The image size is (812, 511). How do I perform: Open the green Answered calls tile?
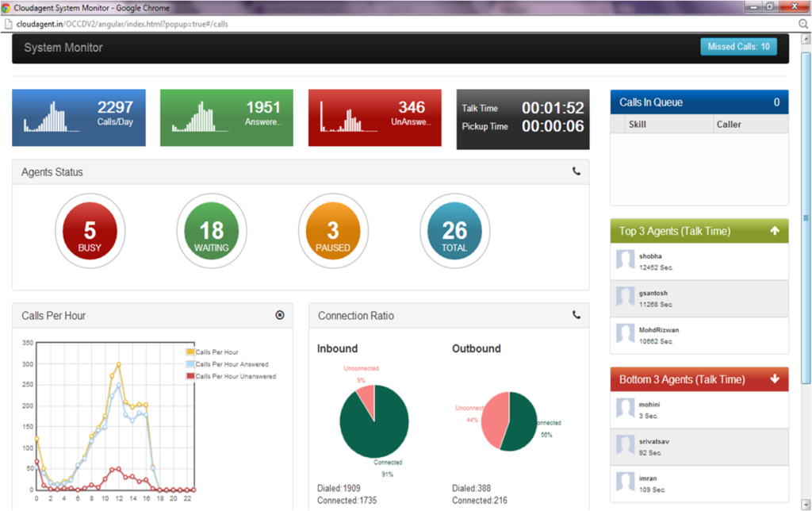click(x=226, y=117)
